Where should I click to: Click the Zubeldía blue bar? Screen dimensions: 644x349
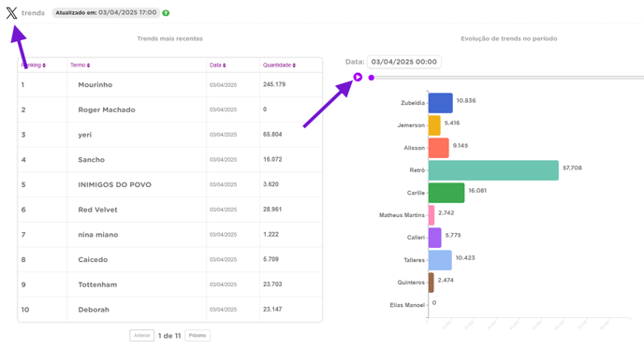click(x=440, y=103)
